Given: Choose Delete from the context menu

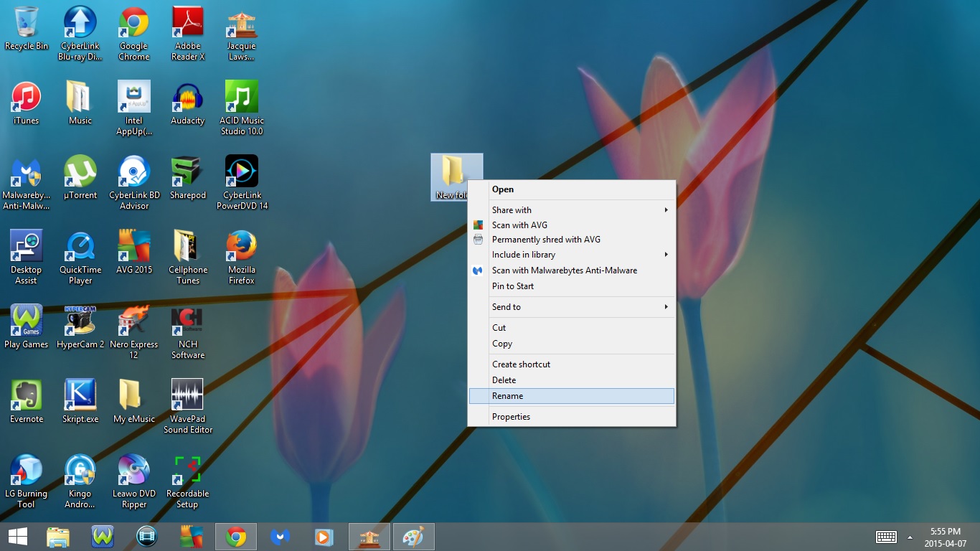Looking at the screenshot, I should coord(571,380).
